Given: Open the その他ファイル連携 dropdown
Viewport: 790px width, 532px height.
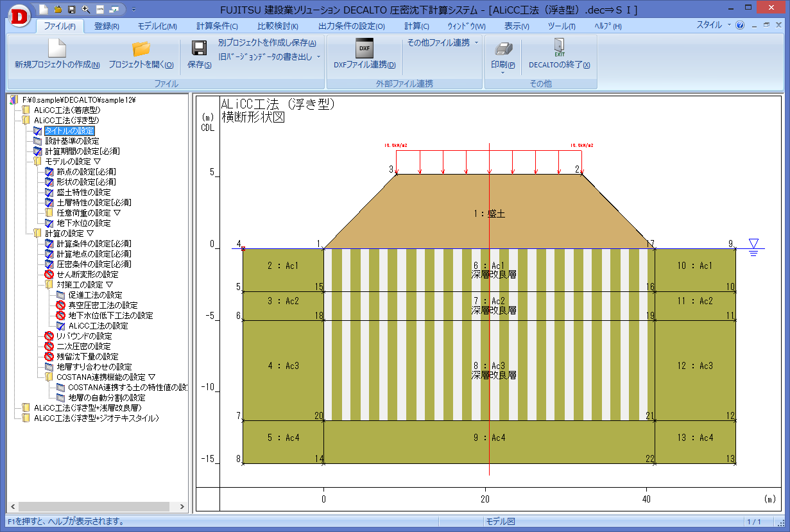Looking at the screenshot, I should click(443, 42).
